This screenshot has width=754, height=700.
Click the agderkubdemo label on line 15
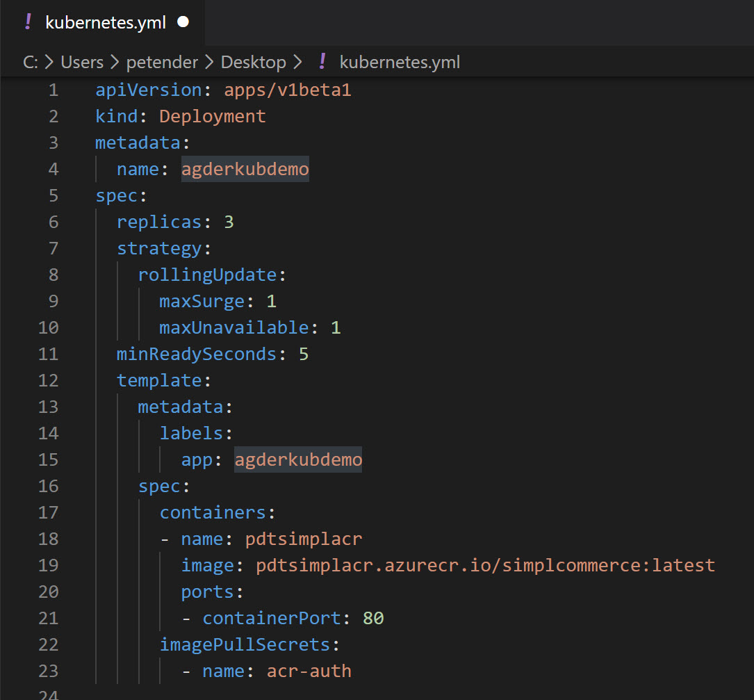297,459
